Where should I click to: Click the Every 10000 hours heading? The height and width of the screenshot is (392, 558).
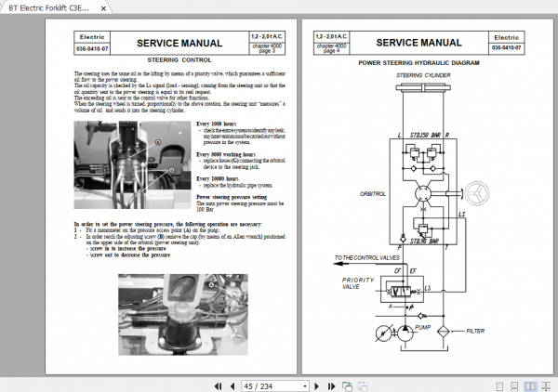pyautogui.click(x=218, y=178)
